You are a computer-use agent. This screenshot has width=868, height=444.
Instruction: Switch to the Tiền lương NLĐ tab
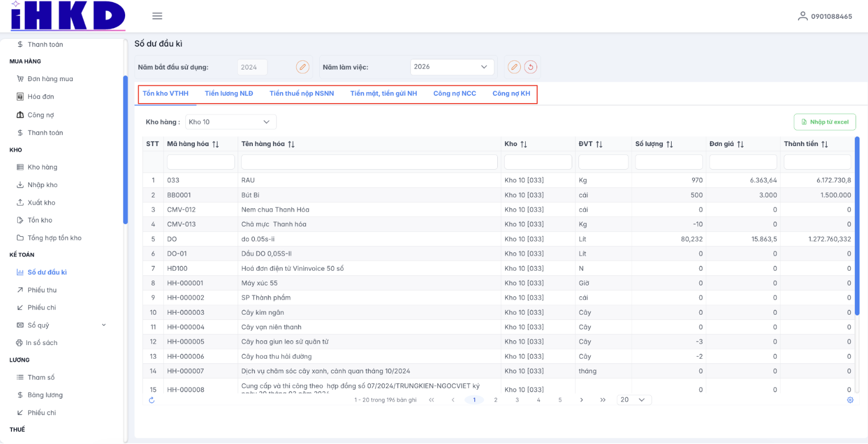click(229, 94)
